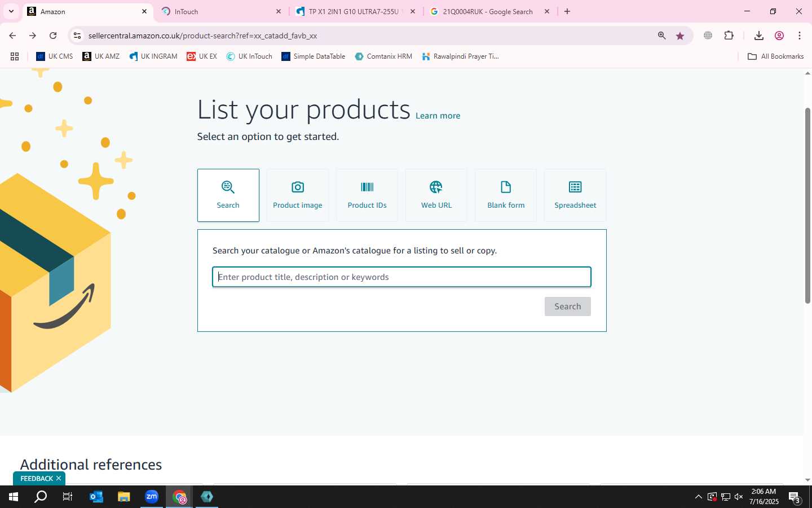The width and height of the screenshot is (812, 508).
Task: Open the zoom magnifier icon in address bar
Action: pyautogui.click(x=662, y=36)
